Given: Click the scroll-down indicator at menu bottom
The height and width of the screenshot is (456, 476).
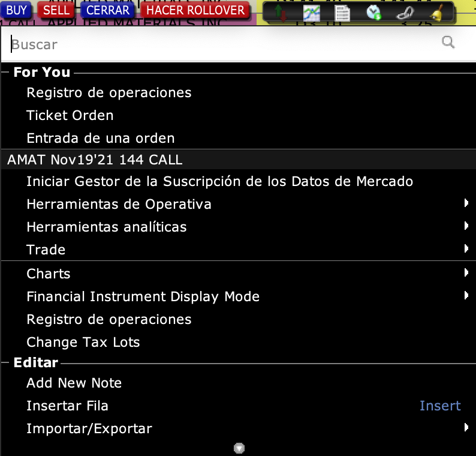Looking at the screenshot, I should point(239,448).
